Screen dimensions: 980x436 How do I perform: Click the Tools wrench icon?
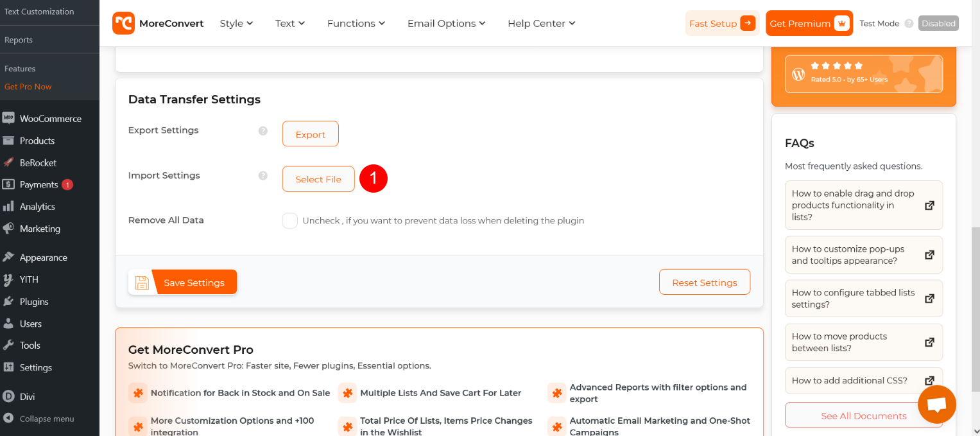(8, 345)
